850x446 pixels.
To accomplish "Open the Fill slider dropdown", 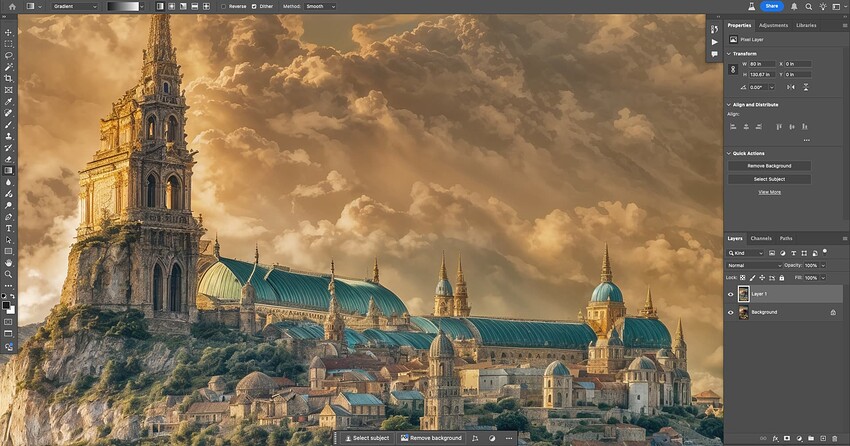I will (823, 278).
